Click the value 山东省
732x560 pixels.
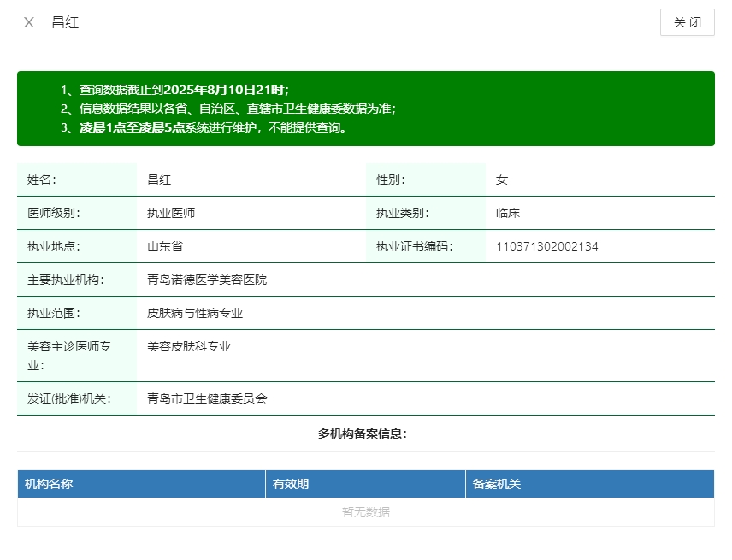click(x=165, y=246)
